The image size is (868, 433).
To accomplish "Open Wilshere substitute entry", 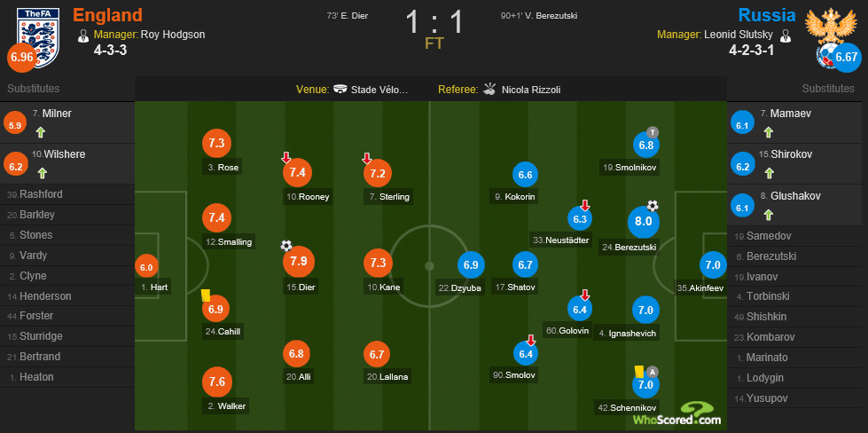I will [67, 164].
